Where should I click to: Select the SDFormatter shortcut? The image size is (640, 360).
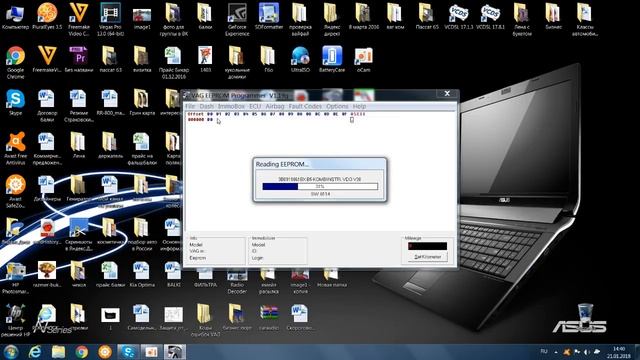pyautogui.click(x=269, y=16)
